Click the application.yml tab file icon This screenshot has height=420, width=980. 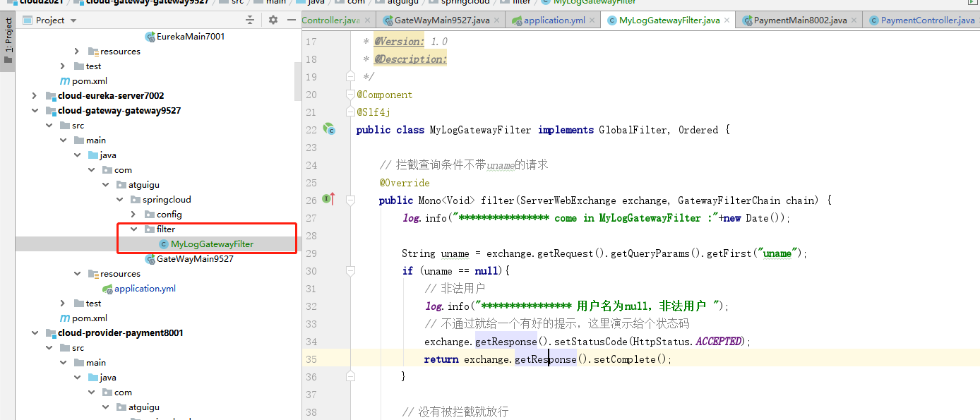click(x=517, y=20)
